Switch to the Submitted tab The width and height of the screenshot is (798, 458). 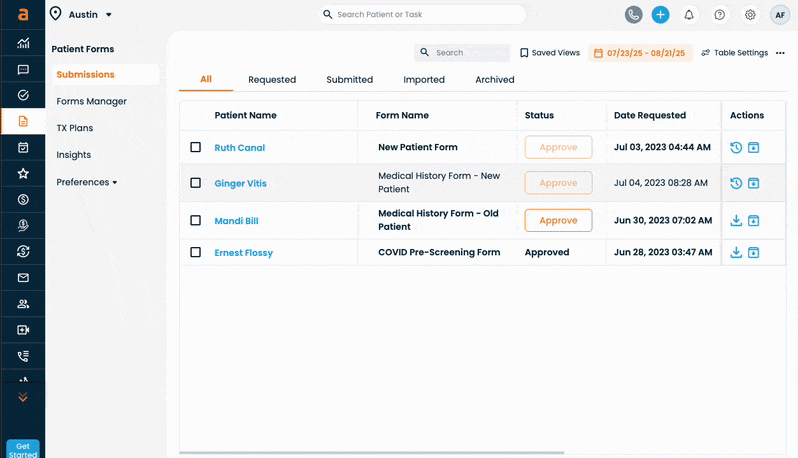(x=349, y=80)
